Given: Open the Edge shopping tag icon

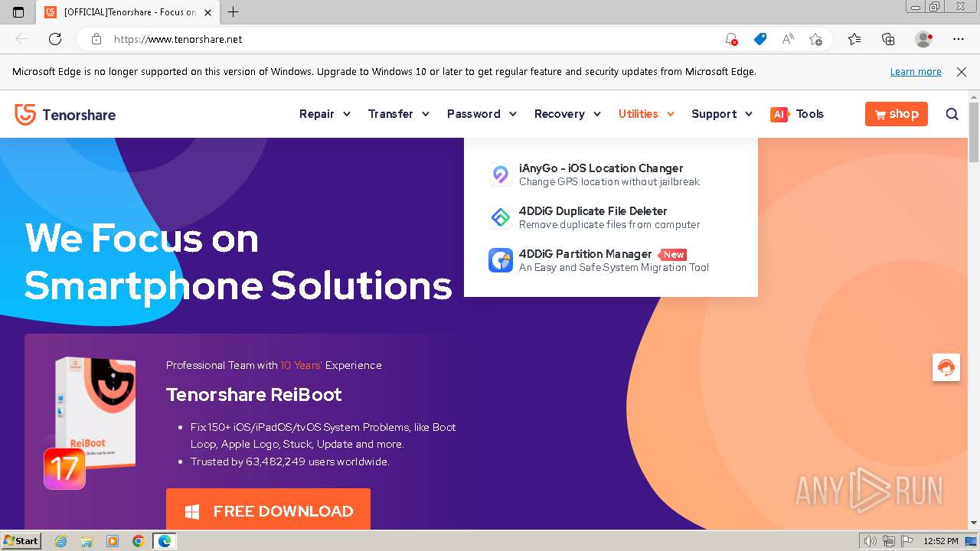Looking at the screenshot, I should 759,39.
